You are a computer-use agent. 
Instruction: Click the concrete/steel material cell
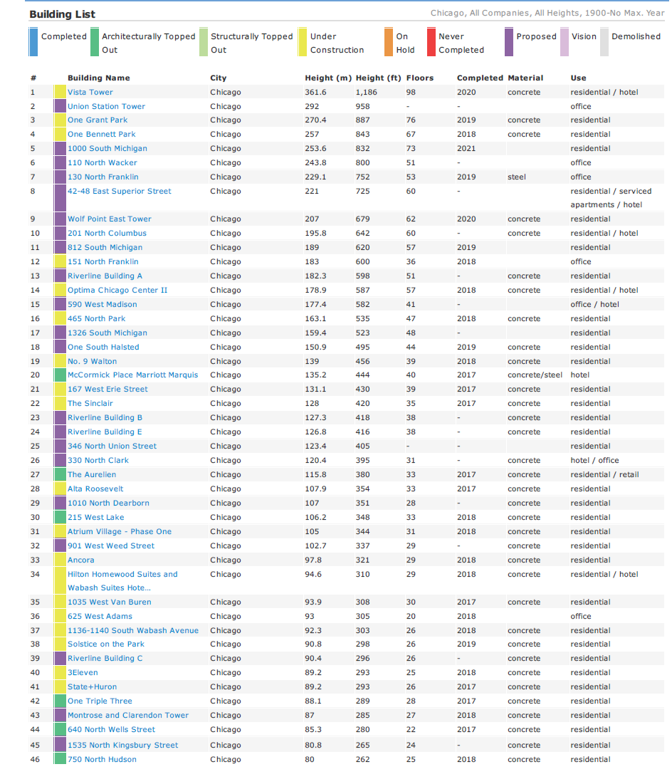tap(535, 375)
